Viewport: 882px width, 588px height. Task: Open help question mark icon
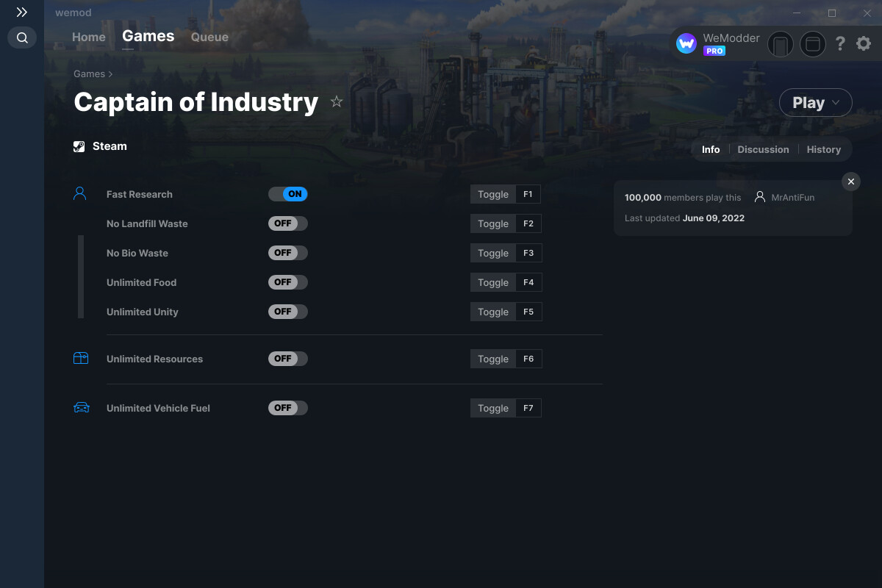point(840,44)
